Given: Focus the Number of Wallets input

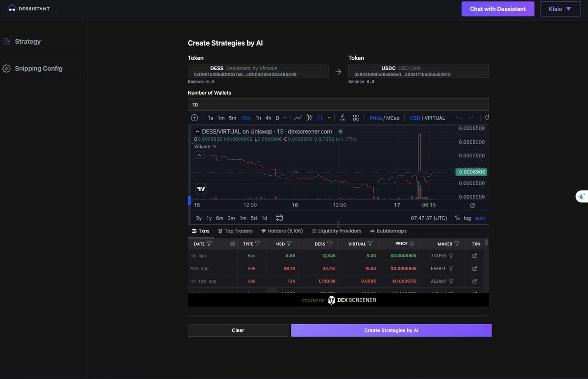Looking at the screenshot, I should pos(338,104).
